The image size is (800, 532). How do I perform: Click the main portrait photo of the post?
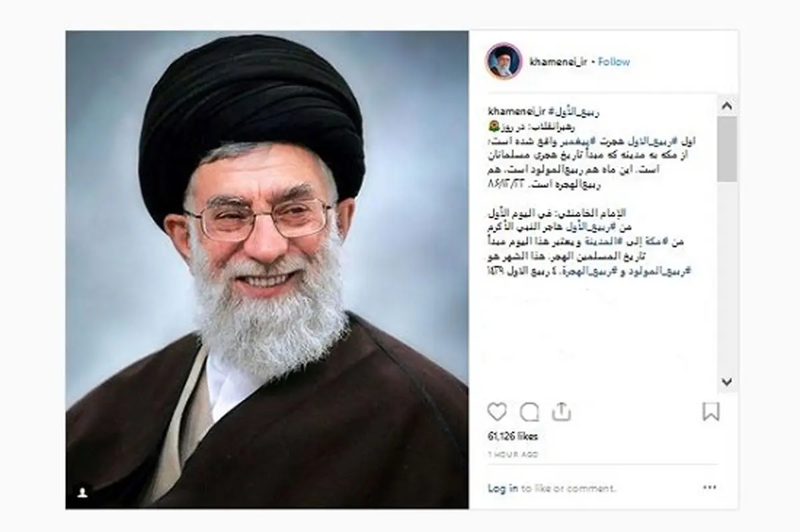[267, 269]
